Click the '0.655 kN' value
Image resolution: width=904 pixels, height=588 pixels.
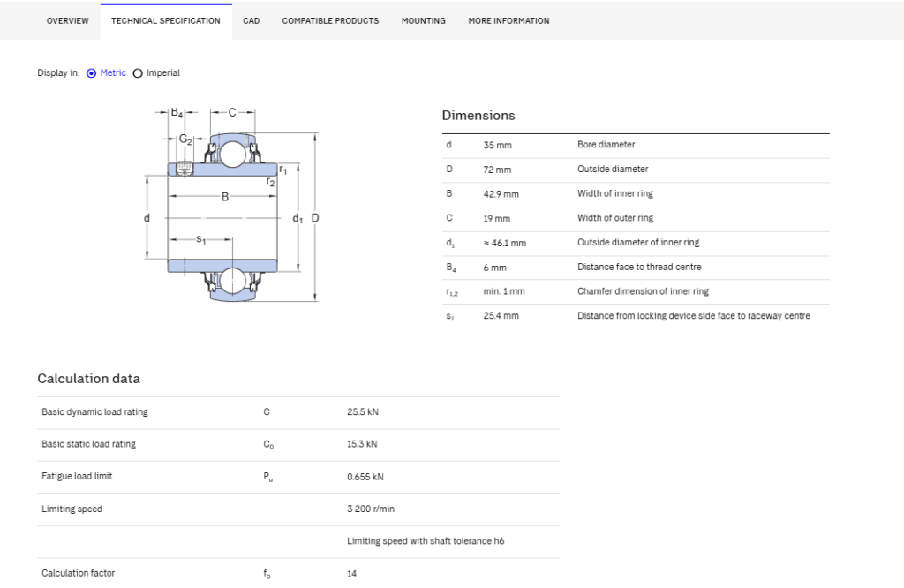coord(365,477)
